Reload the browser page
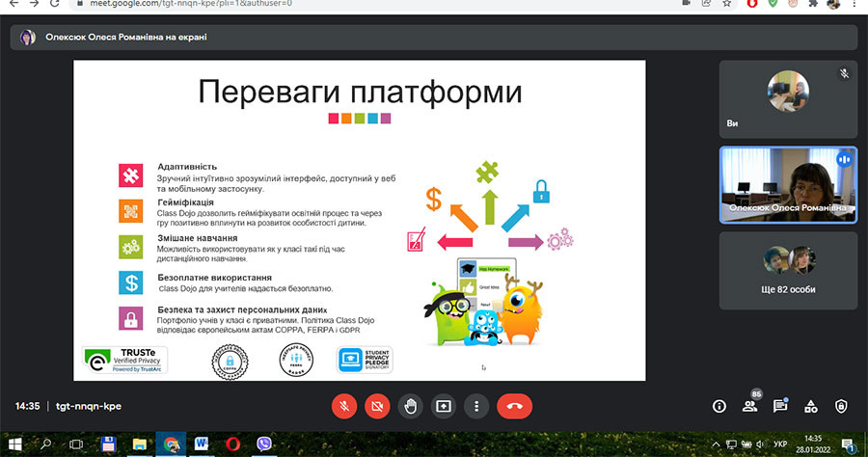The image size is (868, 457). click(x=54, y=3)
